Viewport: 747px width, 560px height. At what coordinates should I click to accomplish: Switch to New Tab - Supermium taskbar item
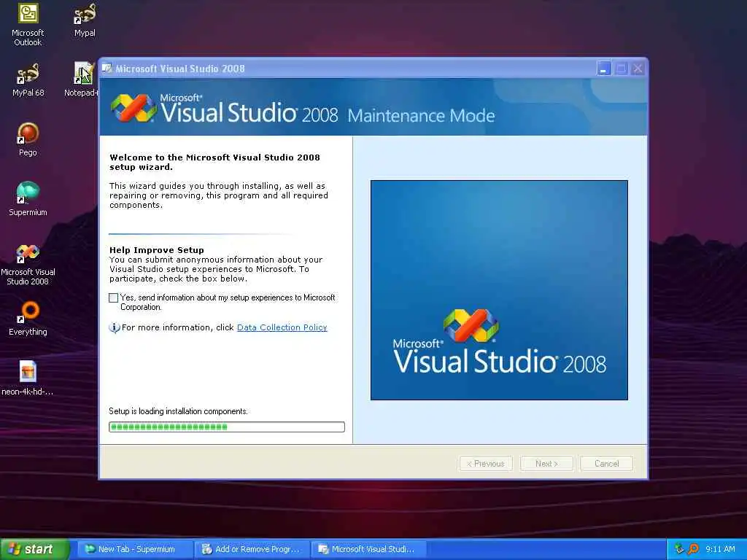click(x=134, y=549)
